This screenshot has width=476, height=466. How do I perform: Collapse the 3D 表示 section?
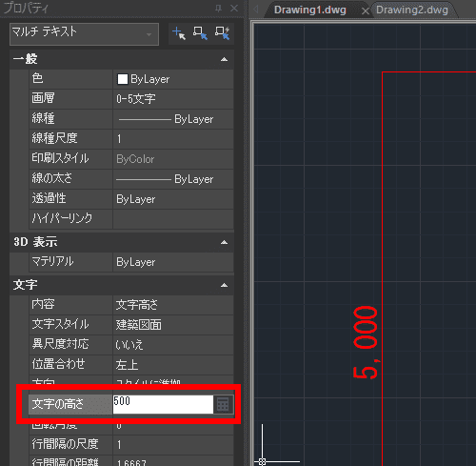click(224, 242)
